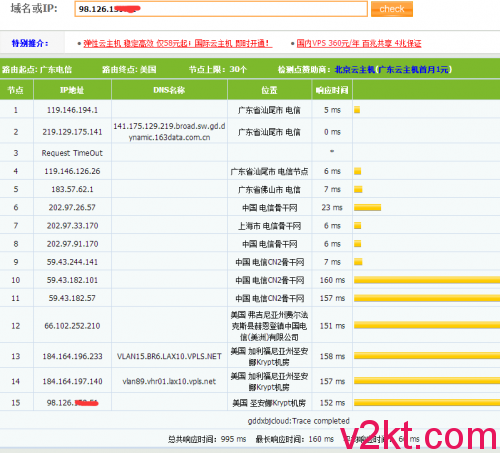This screenshot has height=453, width=500.
Task: Select IP address 119.146.194.1 in row 1
Action: tap(72, 110)
